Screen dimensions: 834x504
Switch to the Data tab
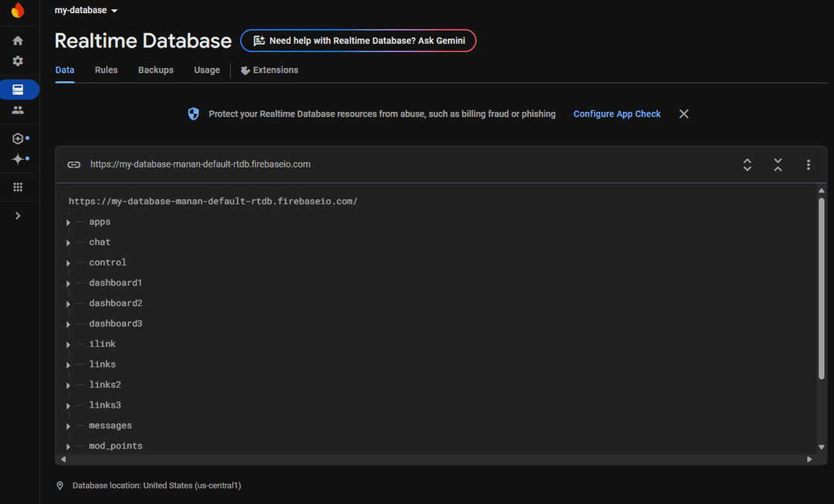click(65, 70)
